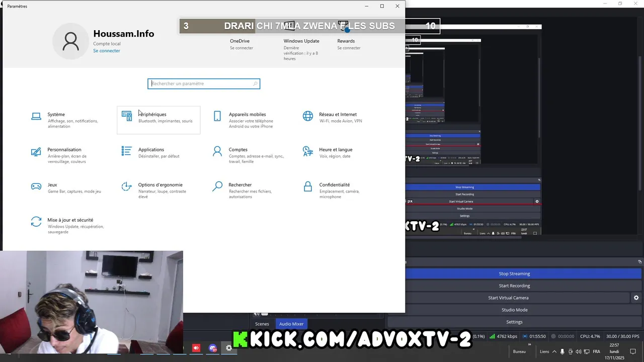The image size is (644, 362).
Task: Click the search field magnifier icon
Action: point(255,84)
